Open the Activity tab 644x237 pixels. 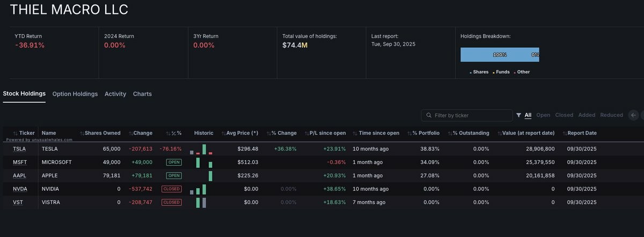tap(115, 94)
